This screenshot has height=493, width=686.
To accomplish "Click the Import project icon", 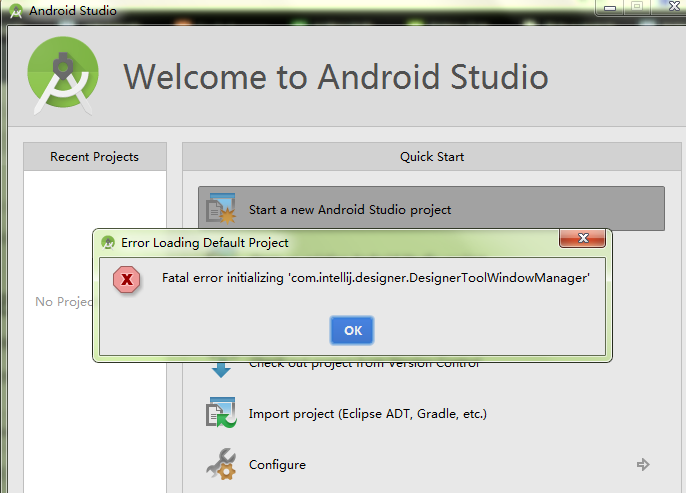I will click(221, 413).
